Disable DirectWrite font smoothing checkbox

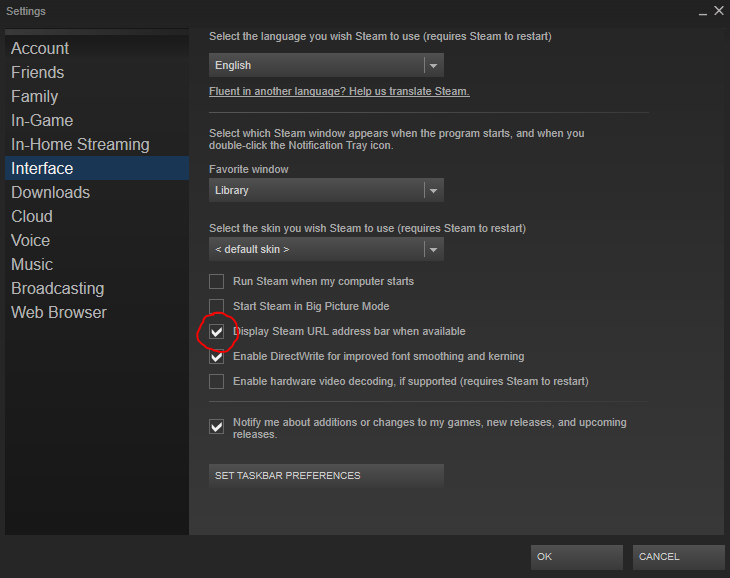216,356
